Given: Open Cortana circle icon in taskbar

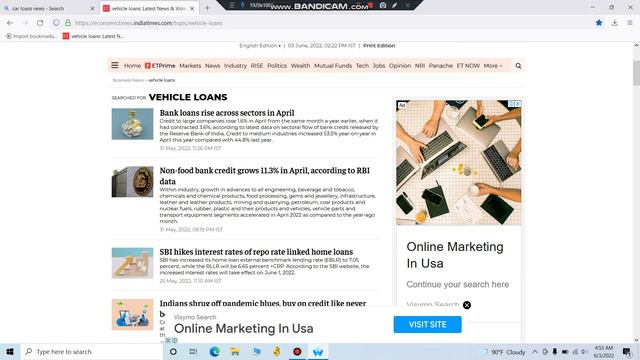Looking at the screenshot, I should click(173, 351).
